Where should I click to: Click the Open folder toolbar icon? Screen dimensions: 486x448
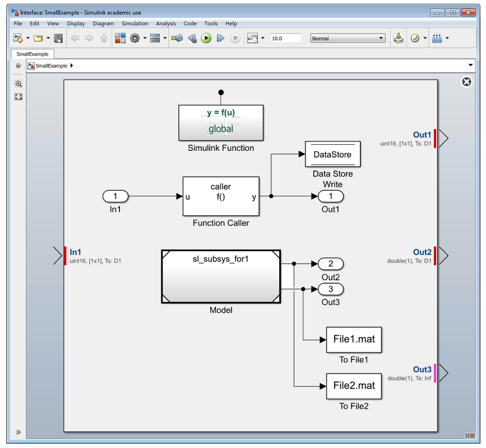(38, 38)
